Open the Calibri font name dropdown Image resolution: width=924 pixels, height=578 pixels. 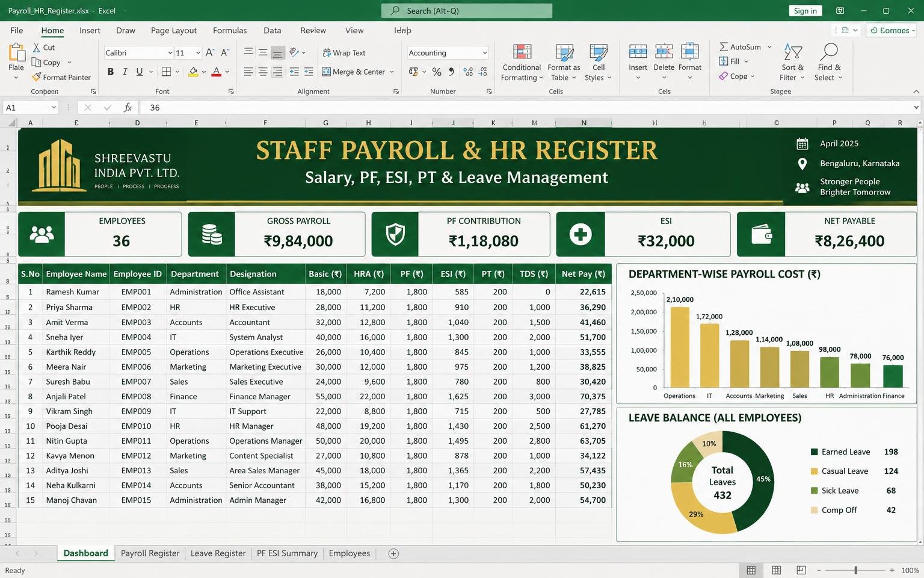(x=170, y=53)
